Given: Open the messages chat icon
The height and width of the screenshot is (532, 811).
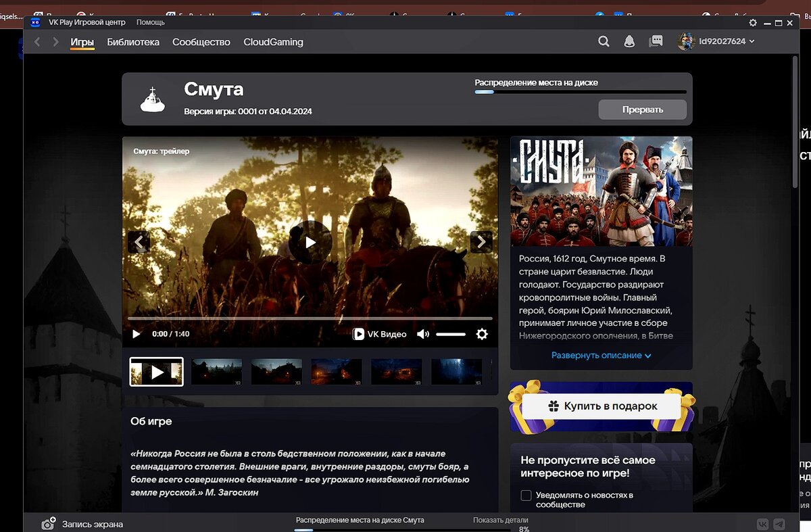Looking at the screenshot, I should (656, 42).
